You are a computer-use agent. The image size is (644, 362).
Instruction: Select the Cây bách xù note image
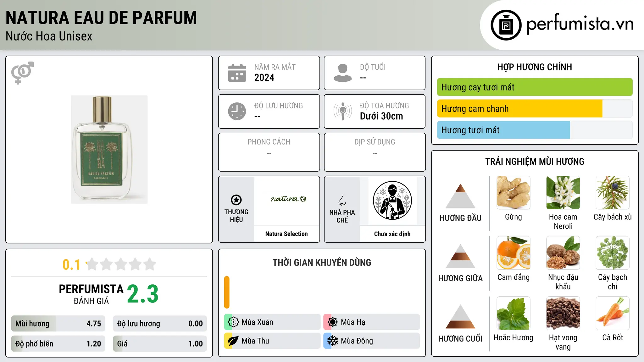(613, 193)
